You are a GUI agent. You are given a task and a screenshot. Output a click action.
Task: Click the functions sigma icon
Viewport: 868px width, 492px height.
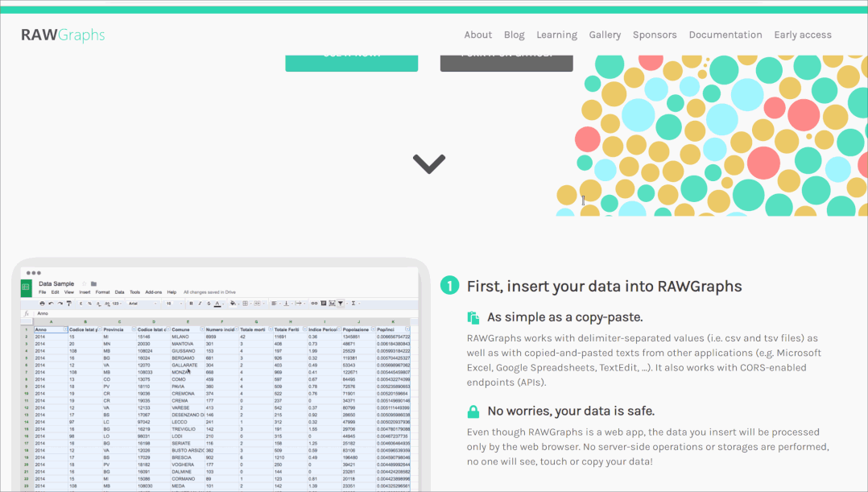click(x=353, y=304)
